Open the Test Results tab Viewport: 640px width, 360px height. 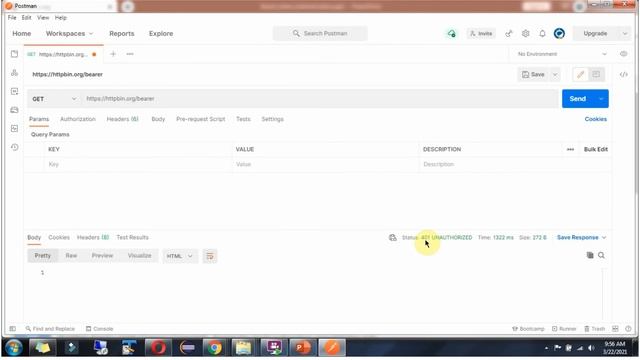point(133,238)
